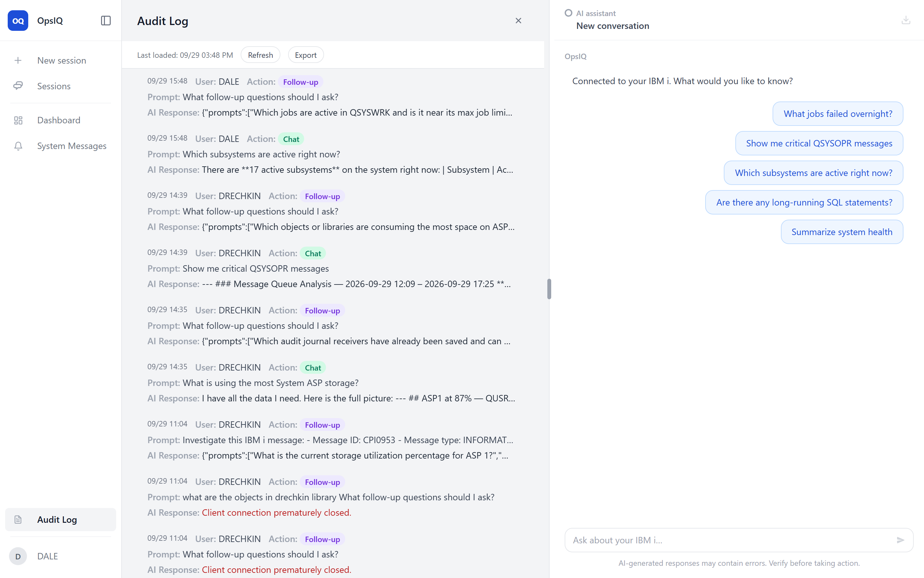This screenshot has width=924, height=578.
Task: Select 'Are there any long-running SQL statements?'
Action: (x=804, y=202)
